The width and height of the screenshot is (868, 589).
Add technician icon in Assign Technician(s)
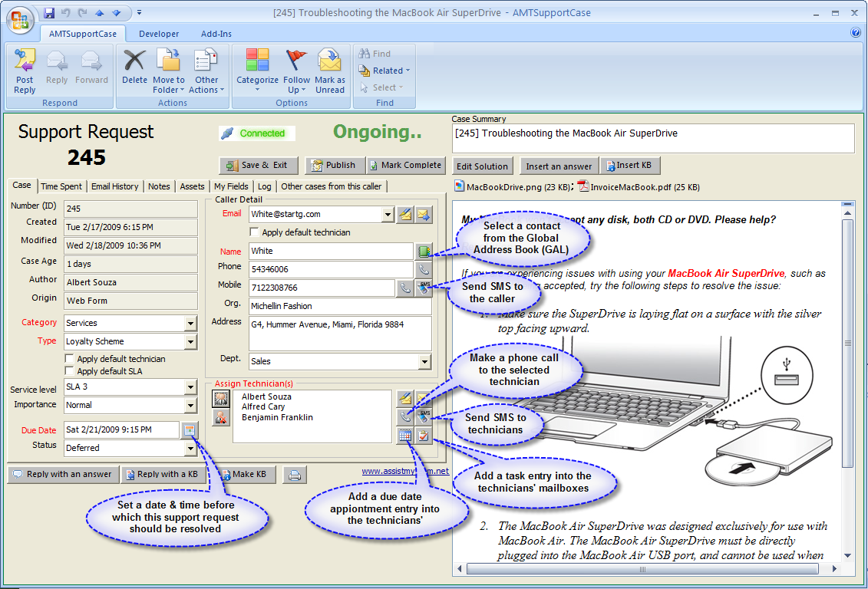221,398
